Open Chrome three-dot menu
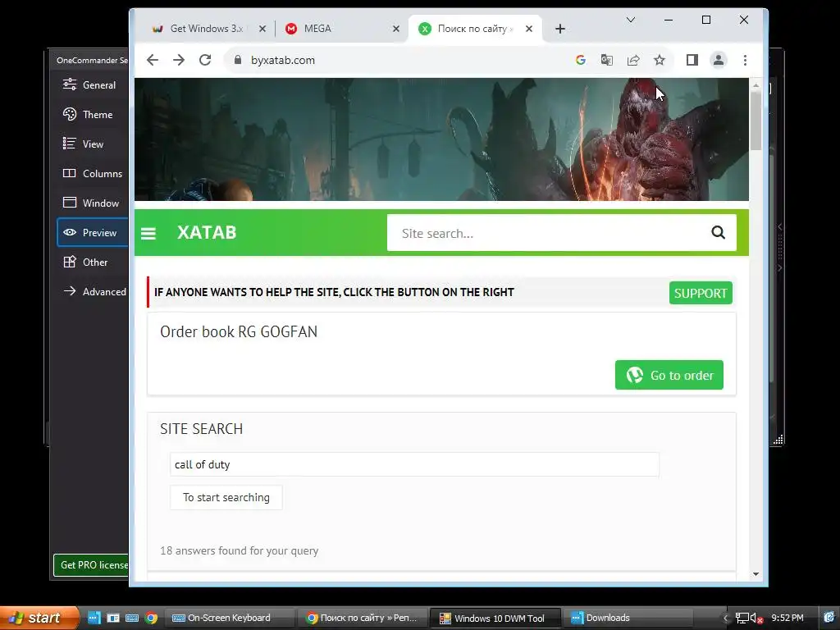840x630 pixels. (745, 60)
